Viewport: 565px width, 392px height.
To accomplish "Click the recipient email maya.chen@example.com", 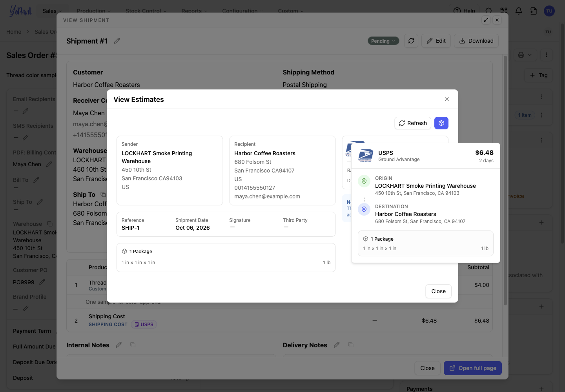I will (x=267, y=196).
